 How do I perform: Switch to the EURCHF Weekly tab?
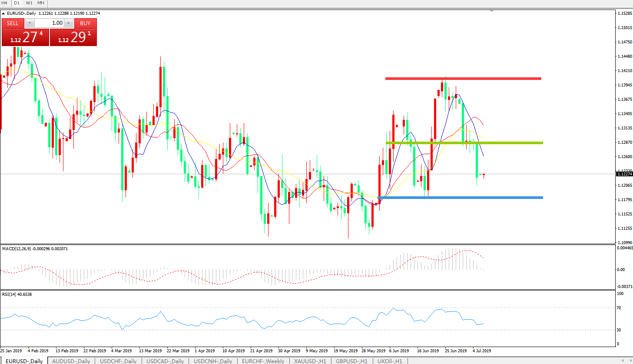click(263, 361)
